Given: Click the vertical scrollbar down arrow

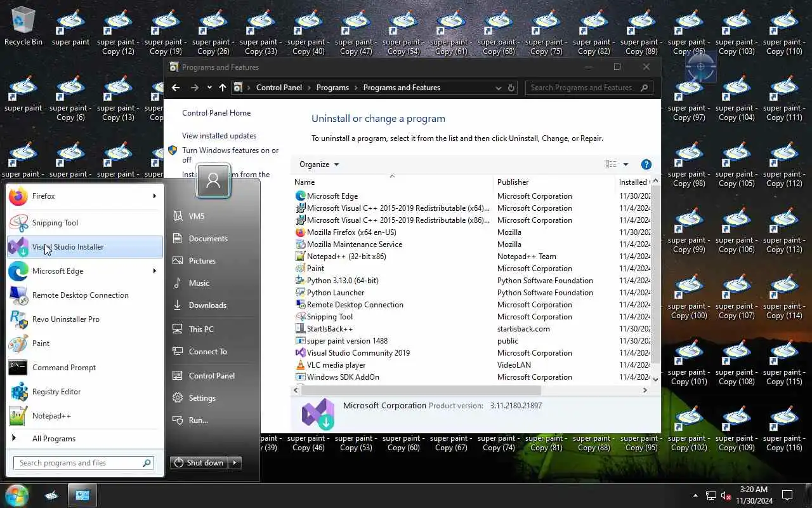Looking at the screenshot, I should pyautogui.click(x=656, y=379).
